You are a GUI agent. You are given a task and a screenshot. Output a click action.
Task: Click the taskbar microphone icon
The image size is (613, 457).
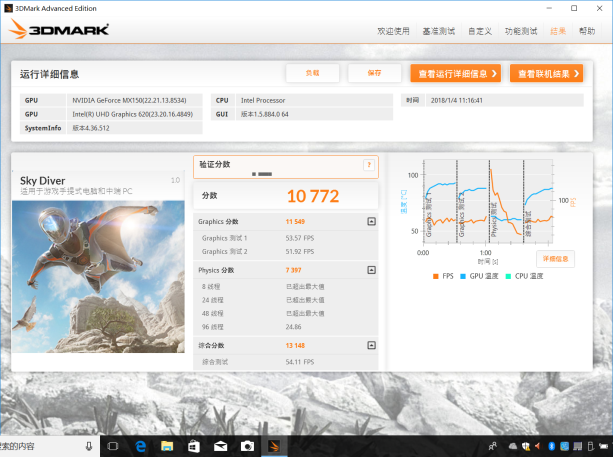point(89,446)
